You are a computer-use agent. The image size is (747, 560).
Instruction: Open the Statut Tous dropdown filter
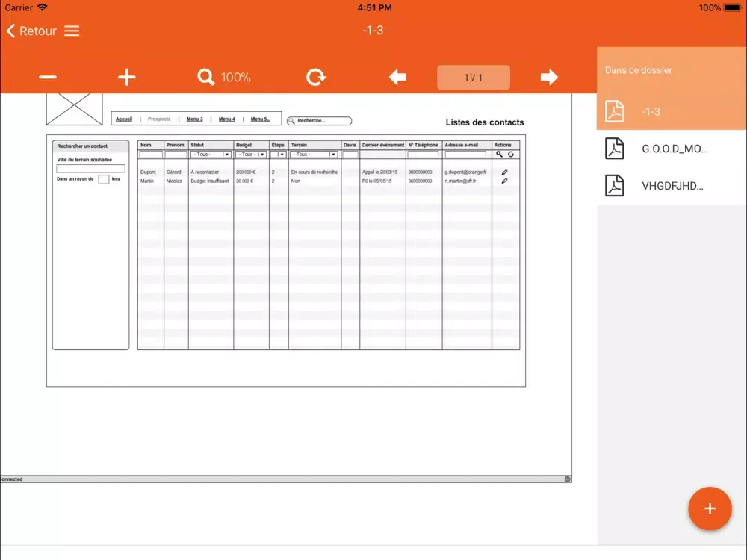click(211, 155)
